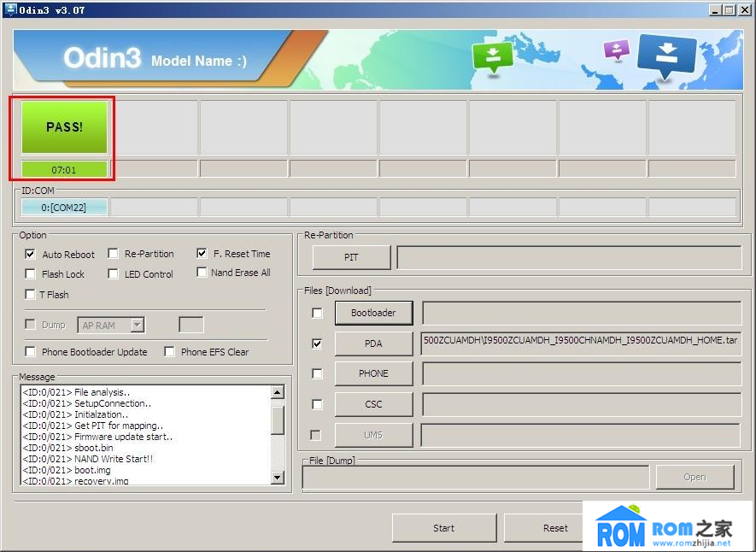Click the PHONE file path field
The width and height of the screenshot is (756, 552).
(x=582, y=373)
